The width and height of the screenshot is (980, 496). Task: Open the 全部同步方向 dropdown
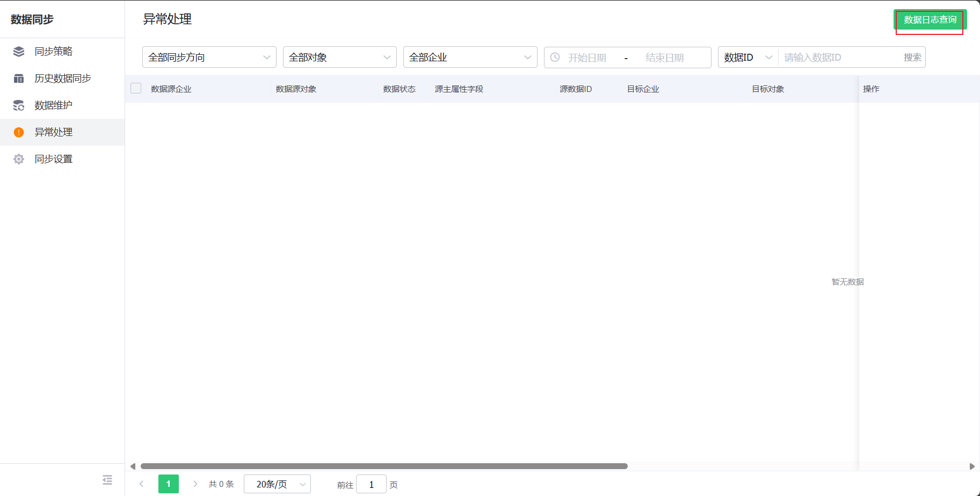209,56
